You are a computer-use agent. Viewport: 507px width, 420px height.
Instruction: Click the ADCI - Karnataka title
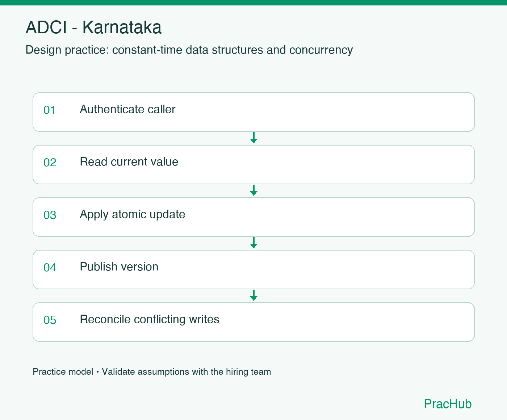pyautogui.click(x=93, y=28)
